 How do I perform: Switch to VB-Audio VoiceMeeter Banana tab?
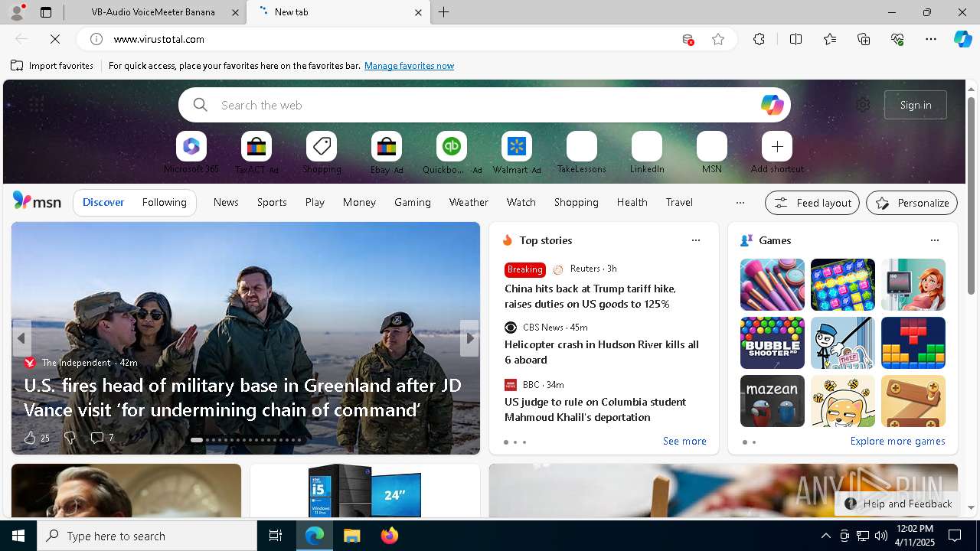[155, 12]
